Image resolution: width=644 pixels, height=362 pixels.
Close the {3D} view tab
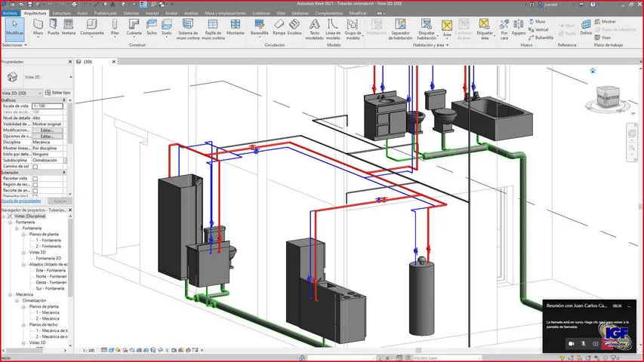[114, 62]
